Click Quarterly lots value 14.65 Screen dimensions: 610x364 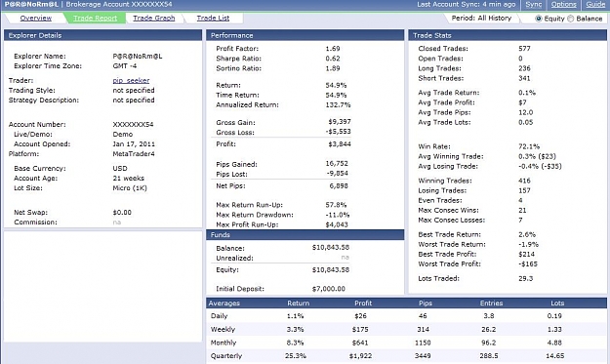[554, 356]
